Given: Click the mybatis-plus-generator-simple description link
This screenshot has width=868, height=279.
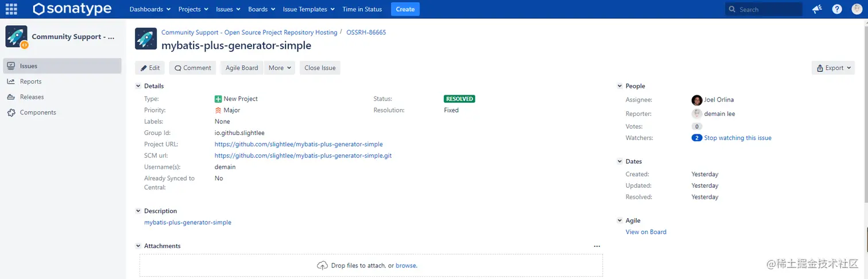Looking at the screenshot, I should tap(188, 222).
